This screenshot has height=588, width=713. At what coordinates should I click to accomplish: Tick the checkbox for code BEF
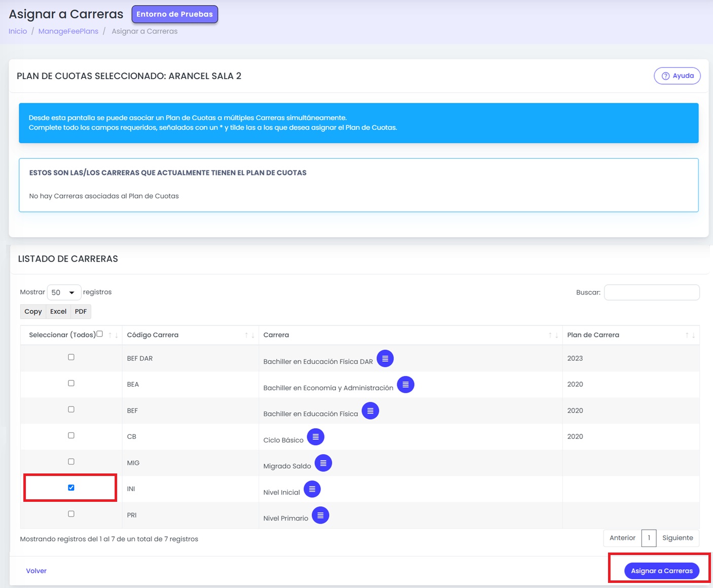click(71, 409)
